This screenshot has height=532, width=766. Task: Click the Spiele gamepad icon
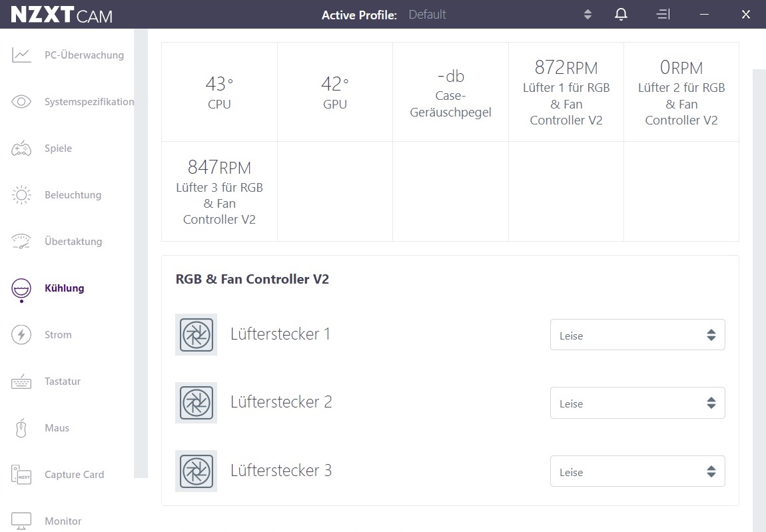[21, 148]
